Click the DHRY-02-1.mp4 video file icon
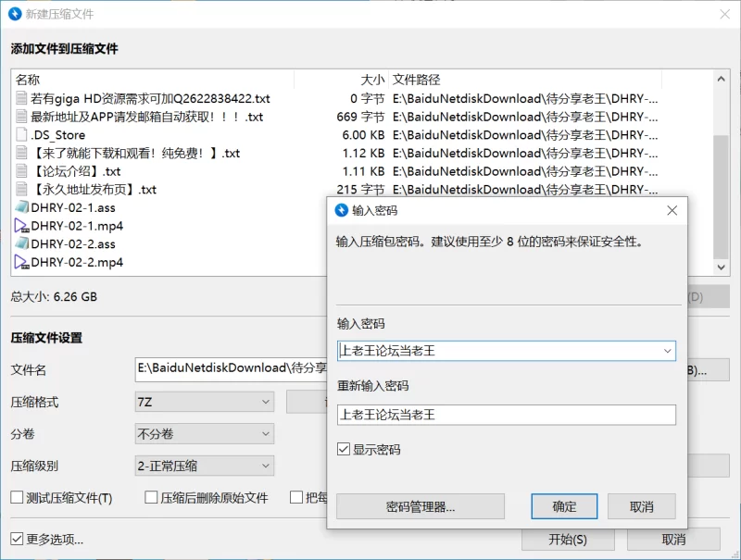The width and height of the screenshot is (741, 560). point(22,226)
